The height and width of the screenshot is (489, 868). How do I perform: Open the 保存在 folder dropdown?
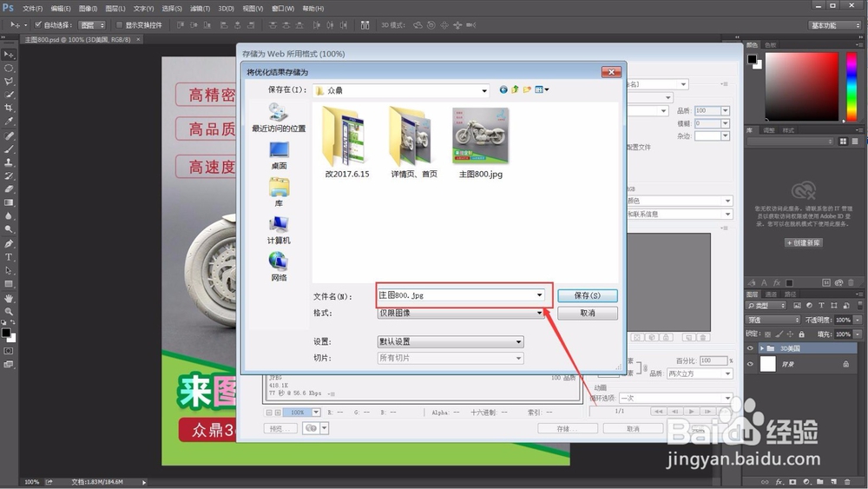point(484,91)
